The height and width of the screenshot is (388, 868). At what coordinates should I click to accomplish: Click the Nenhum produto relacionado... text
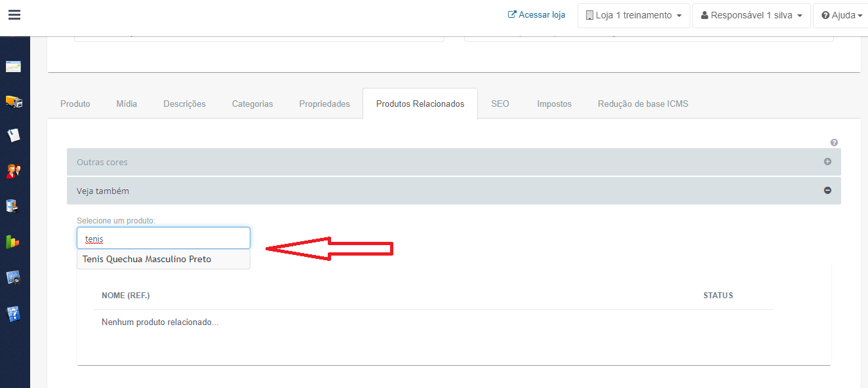160,322
